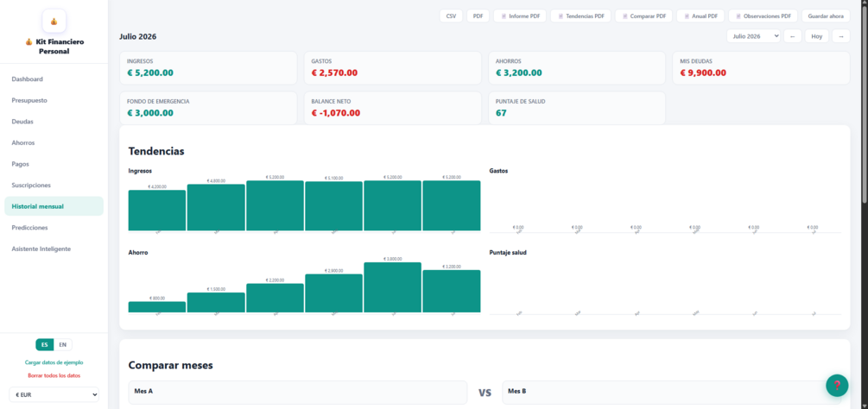
Task: Click Guardar ahora button
Action: tap(826, 16)
